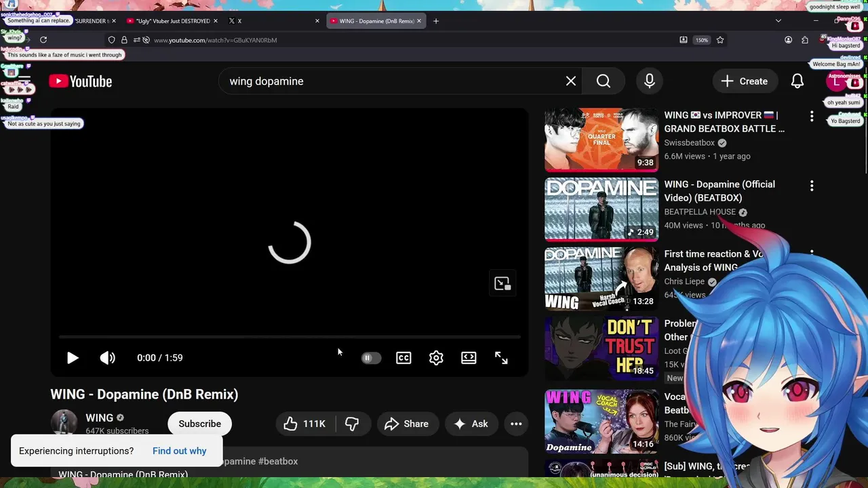Open the options menu for WING vs IMPROVER

click(812, 116)
